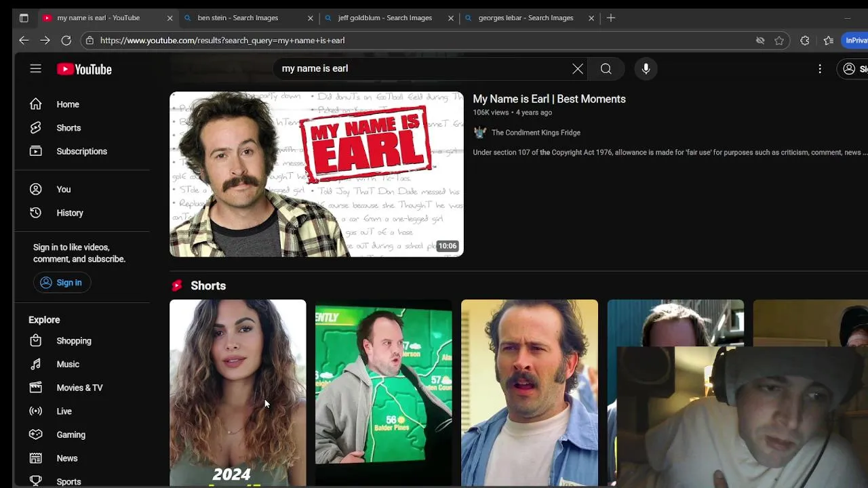Image resolution: width=868 pixels, height=488 pixels.
Task: Open the mustache man denim Shorts thumbnail
Action: point(530,393)
